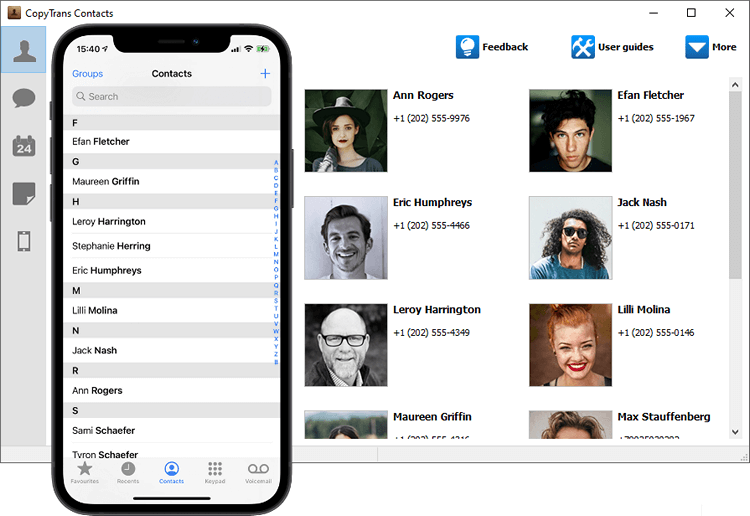
Task: Click phone number +1 (202) 555-4466
Action: pyautogui.click(x=431, y=225)
